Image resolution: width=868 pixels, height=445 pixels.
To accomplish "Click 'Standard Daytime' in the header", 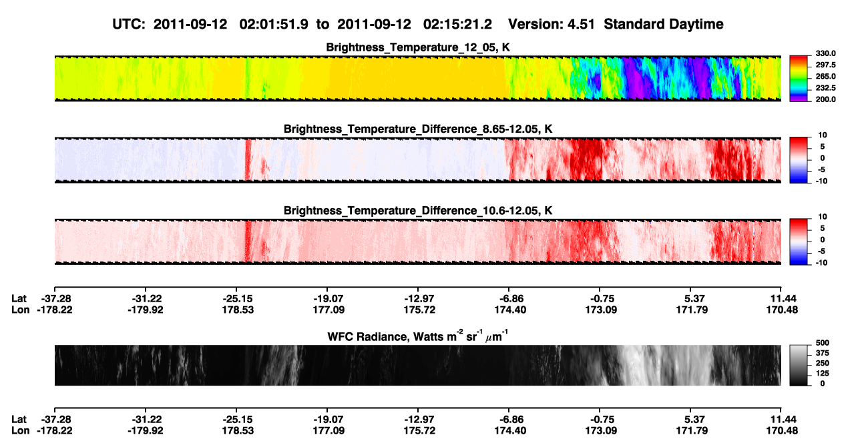I will pyautogui.click(x=665, y=24).
